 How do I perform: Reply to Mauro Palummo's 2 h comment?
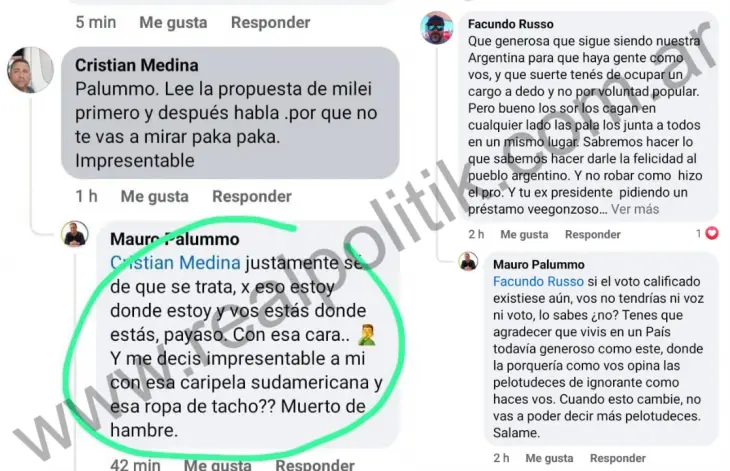pyautogui.click(x=618, y=458)
